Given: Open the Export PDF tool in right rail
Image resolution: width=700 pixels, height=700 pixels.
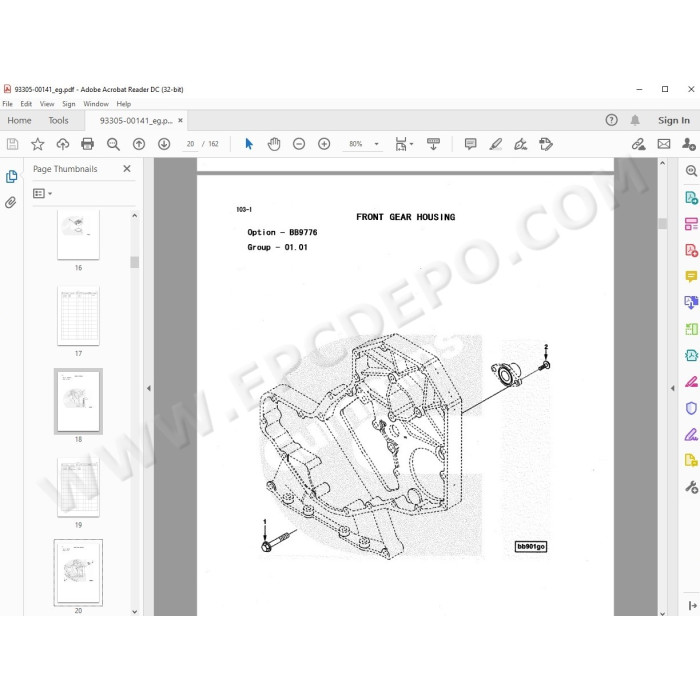Looking at the screenshot, I should 691,197.
